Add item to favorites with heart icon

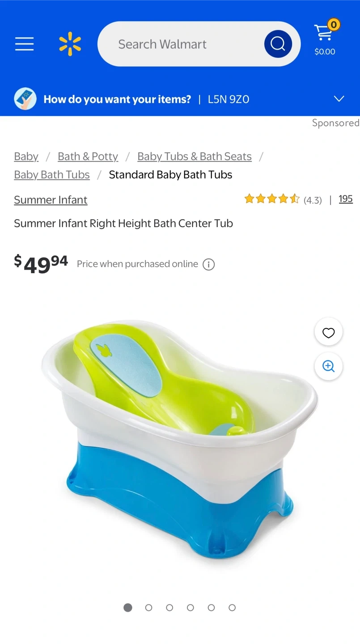(329, 332)
